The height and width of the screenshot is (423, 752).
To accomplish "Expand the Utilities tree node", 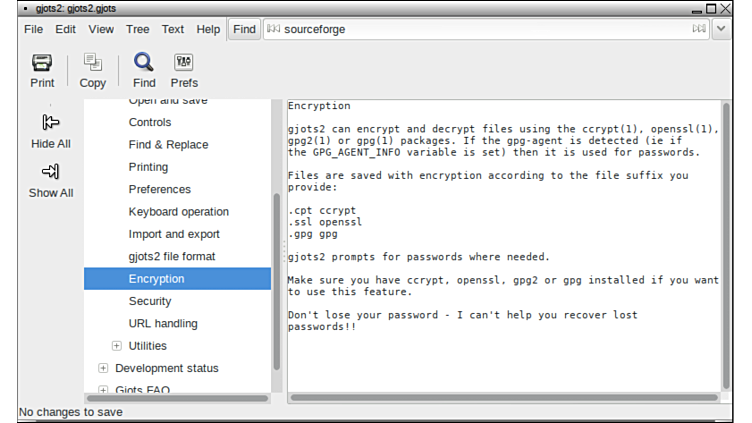I will [x=117, y=346].
